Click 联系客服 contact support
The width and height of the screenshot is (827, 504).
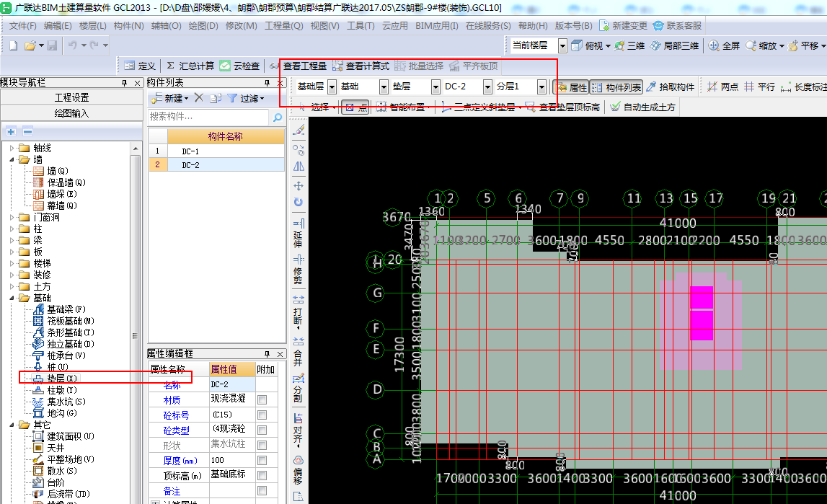tap(678, 26)
